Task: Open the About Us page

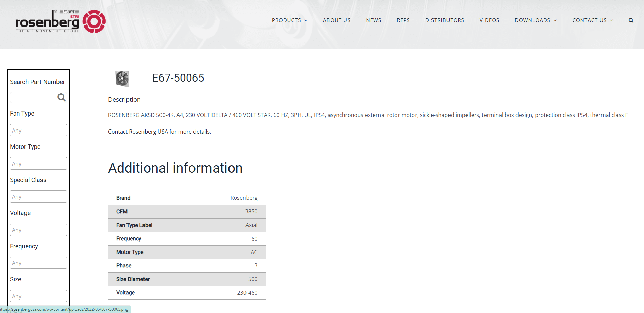Action: [x=337, y=20]
